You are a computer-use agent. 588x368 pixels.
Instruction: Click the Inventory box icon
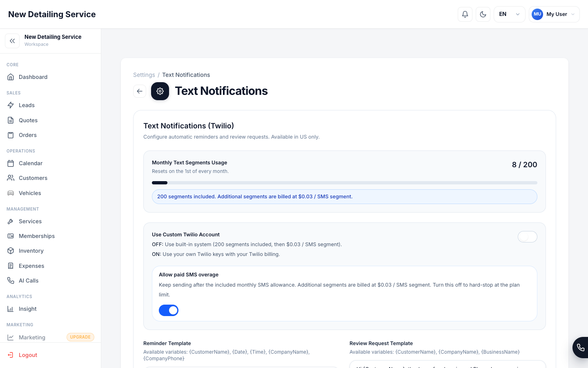click(x=11, y=251)
